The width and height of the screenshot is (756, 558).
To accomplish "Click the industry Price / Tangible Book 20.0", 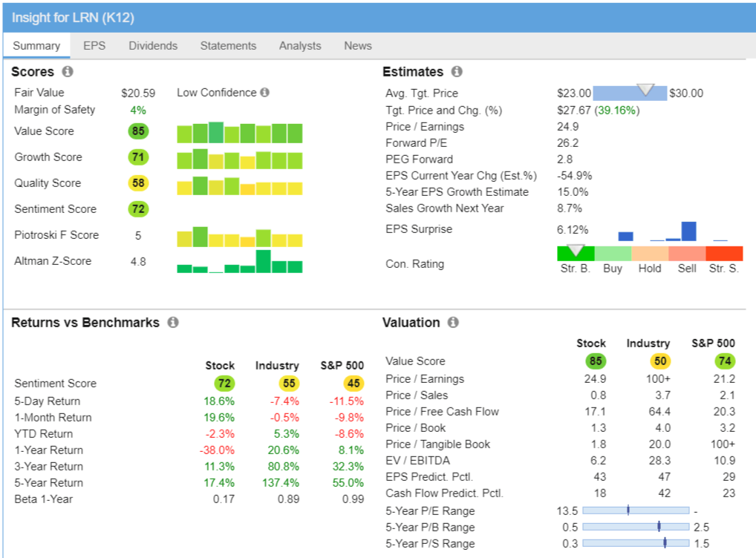I will click(659, 444).
